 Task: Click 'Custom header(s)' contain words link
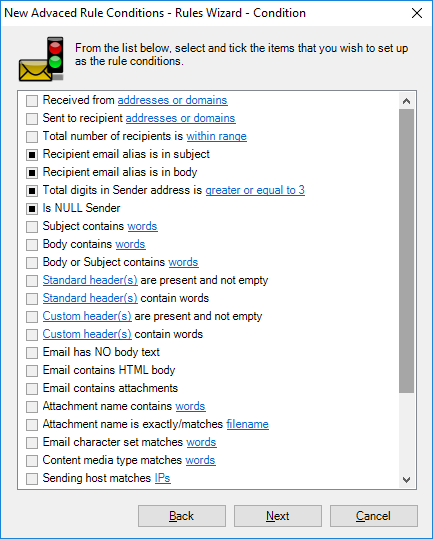[x=87, y=334]
